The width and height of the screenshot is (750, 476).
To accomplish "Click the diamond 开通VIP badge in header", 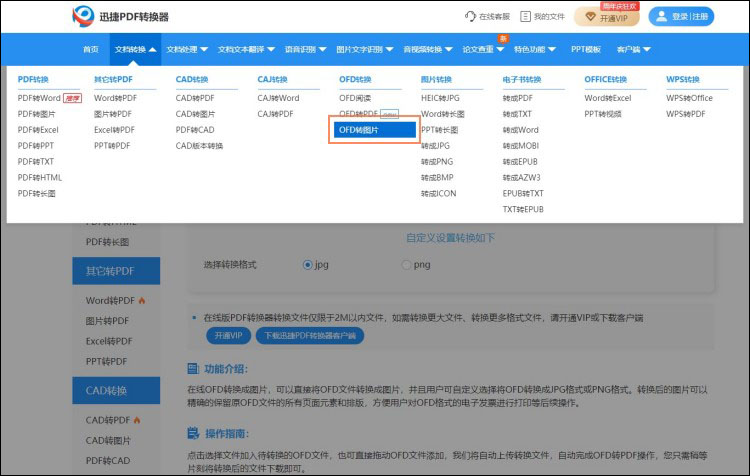I will pyautogui.click(x=607, y=17).
